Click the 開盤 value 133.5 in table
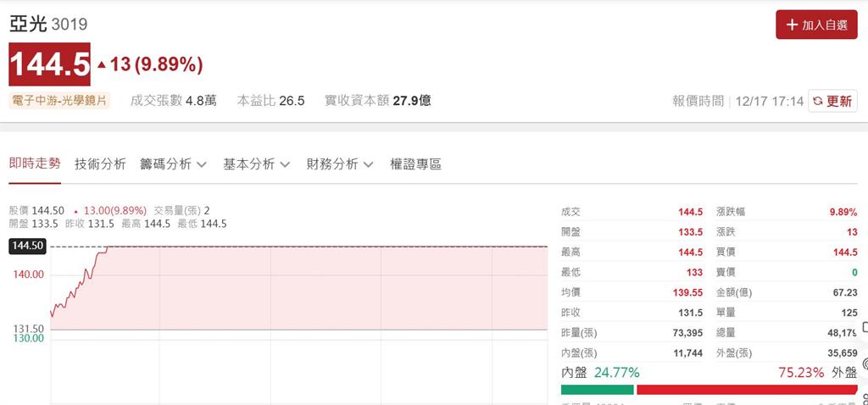The height and width of the screenshot is (405, 868). coord(691,232)
